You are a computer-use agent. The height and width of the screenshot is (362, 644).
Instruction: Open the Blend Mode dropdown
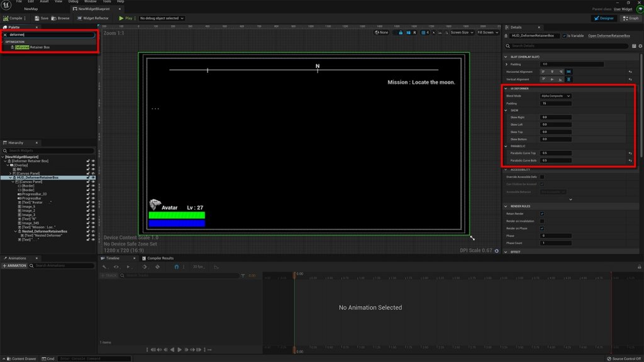(555, 96)
